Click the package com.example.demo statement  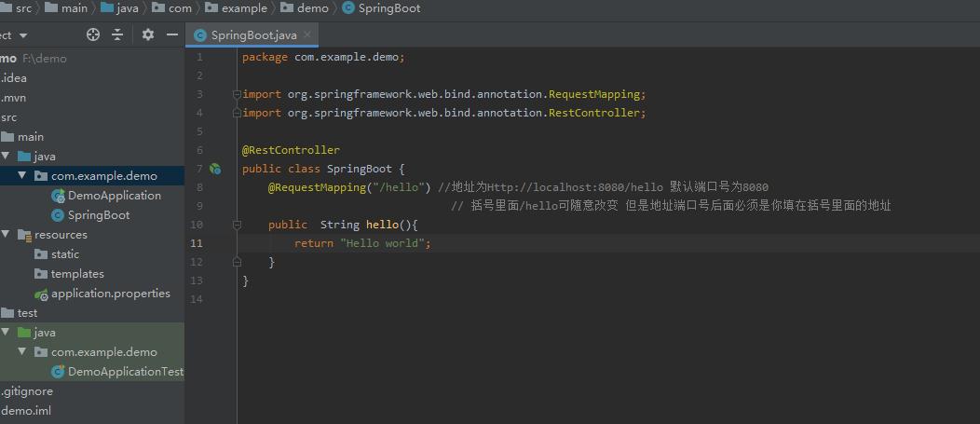[324, 57]
